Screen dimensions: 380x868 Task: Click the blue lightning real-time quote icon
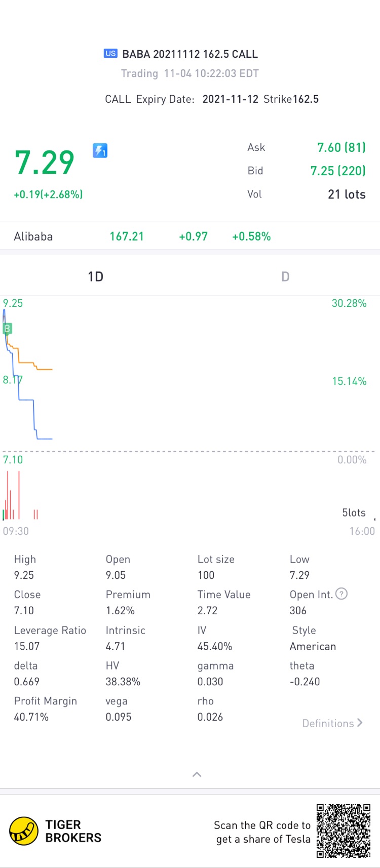click(100, 150)
